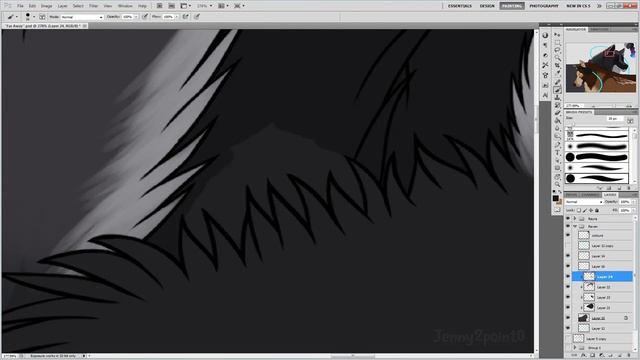Click the Flow value field
Viewport: 640px width, 360px height.
[x=168, y=17]
